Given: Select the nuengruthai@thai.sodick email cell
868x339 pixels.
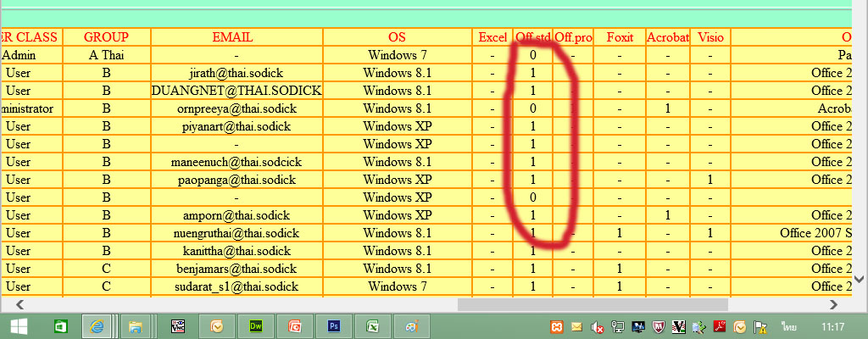Looking at the screenshot, I should click(x=236, y=233).
